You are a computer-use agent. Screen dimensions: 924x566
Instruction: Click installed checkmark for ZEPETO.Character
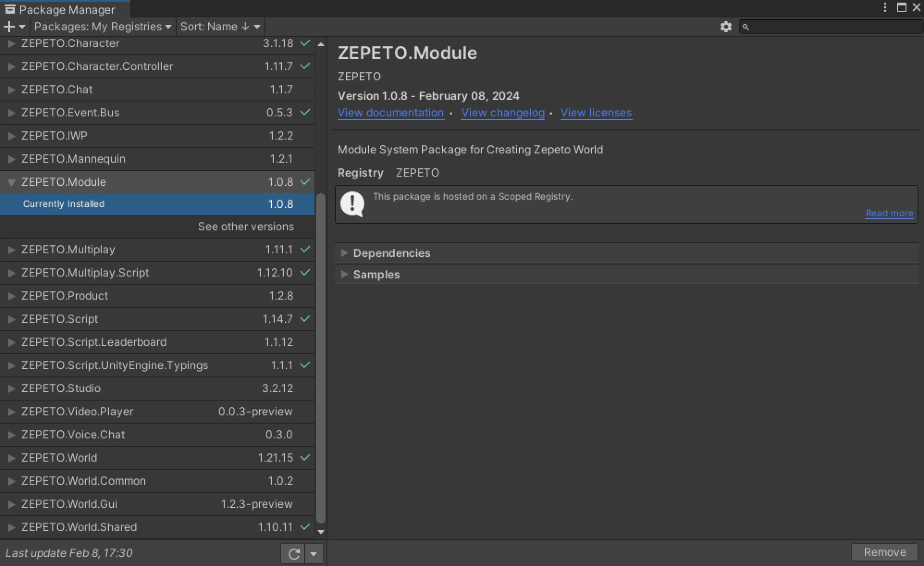click(x=305, y=43)
